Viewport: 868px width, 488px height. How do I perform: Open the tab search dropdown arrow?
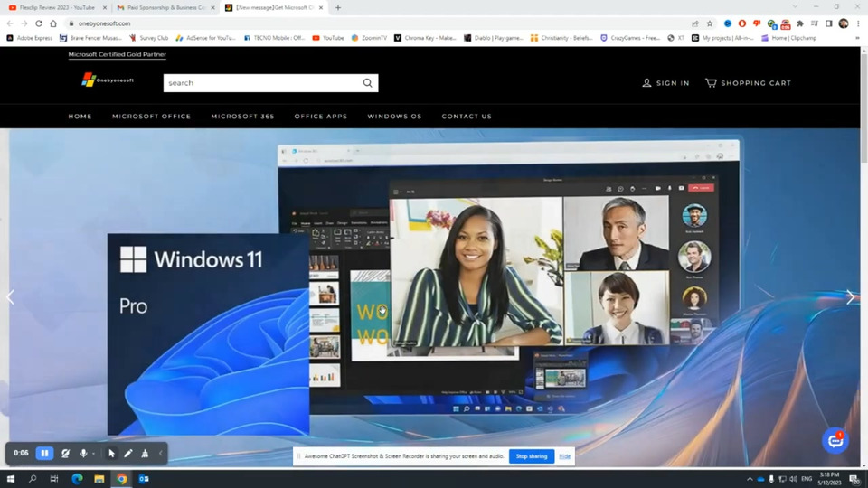(795, 6)
